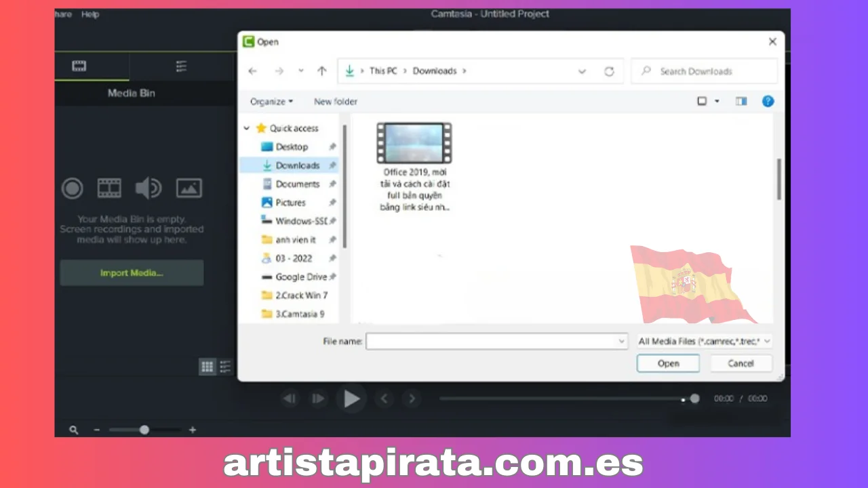Click the Import Media button
The height and width of the screenshot is (488, 868).
tap(132, 273)
